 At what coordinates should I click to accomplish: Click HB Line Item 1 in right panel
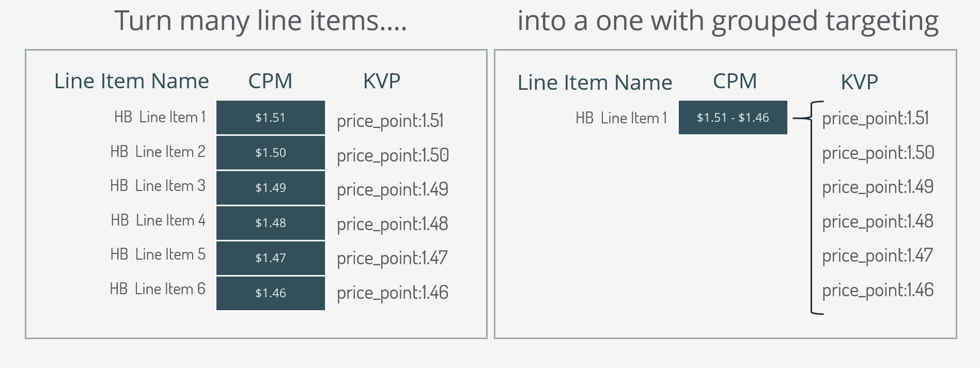coord(621,118)
